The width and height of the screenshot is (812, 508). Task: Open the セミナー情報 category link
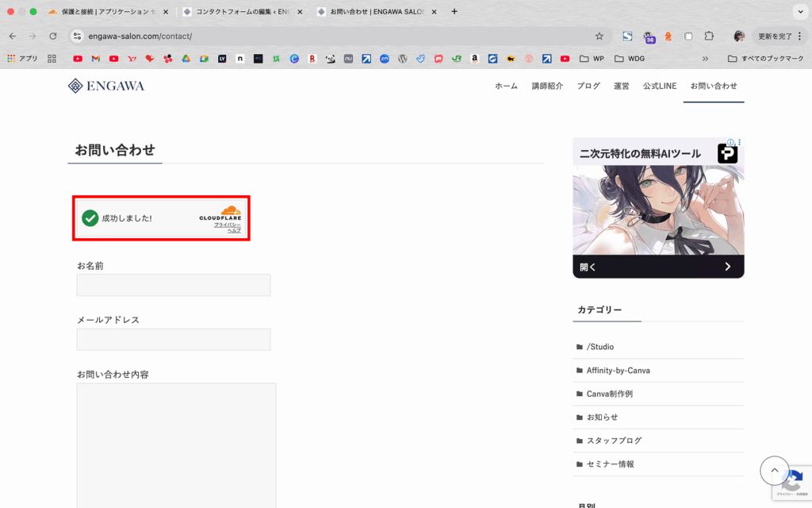[610, 464]
